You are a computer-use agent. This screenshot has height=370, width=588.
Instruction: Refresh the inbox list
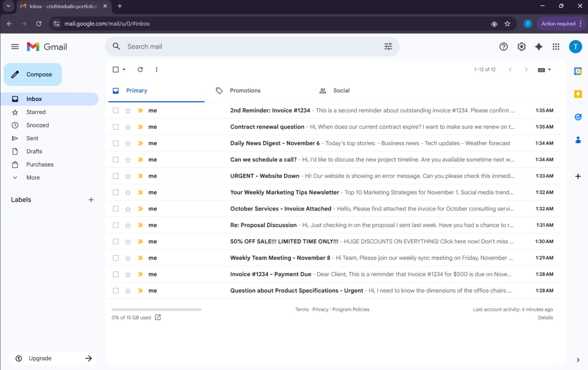(x=140, y=70)
